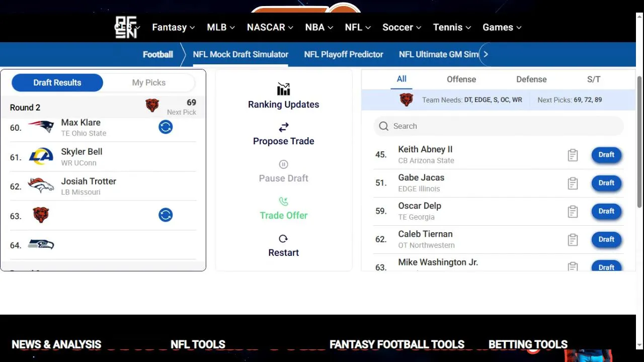Open the Tennis dropdown
Image resolution: width=644 pixels, height=362 pixels.
452,27
